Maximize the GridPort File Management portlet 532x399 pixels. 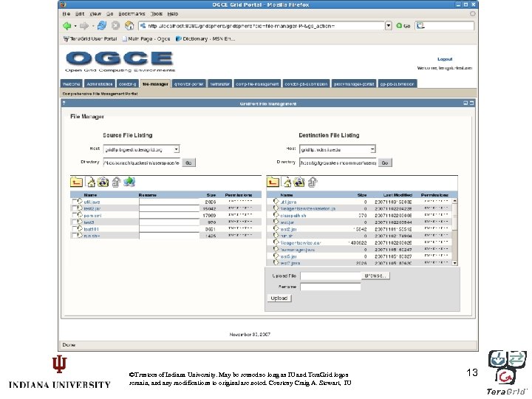(x=471, y=103)
